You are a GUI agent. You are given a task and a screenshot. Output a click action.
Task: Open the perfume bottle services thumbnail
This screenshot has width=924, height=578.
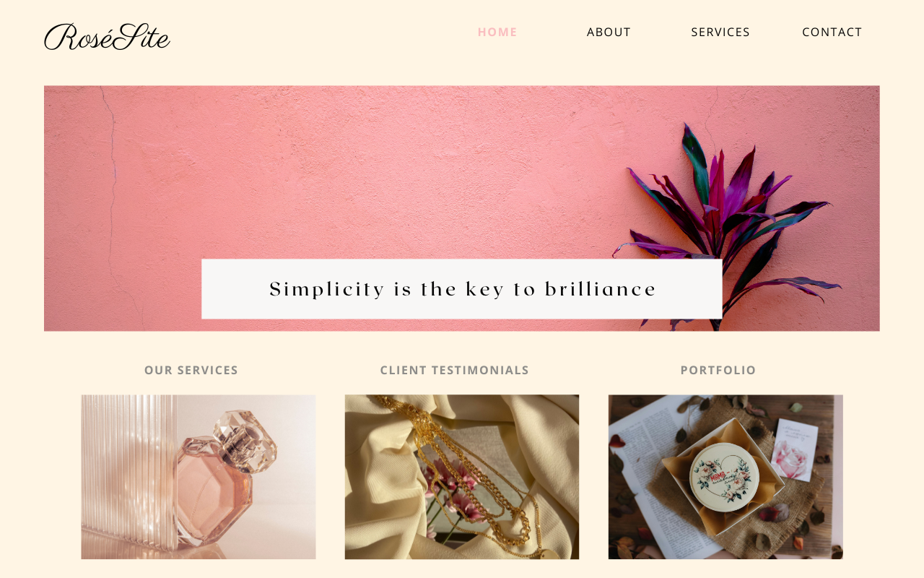(x=199, y=477)
